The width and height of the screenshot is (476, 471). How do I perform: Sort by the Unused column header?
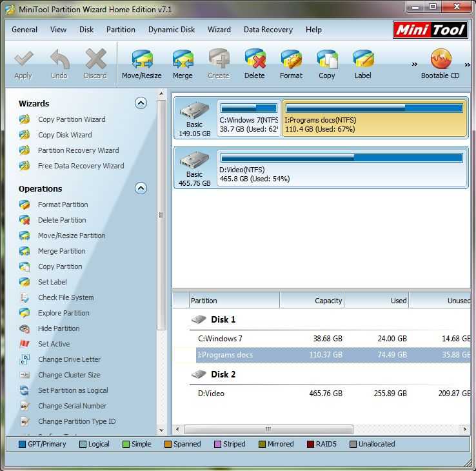pyautogui.click(x=440, y=300)
